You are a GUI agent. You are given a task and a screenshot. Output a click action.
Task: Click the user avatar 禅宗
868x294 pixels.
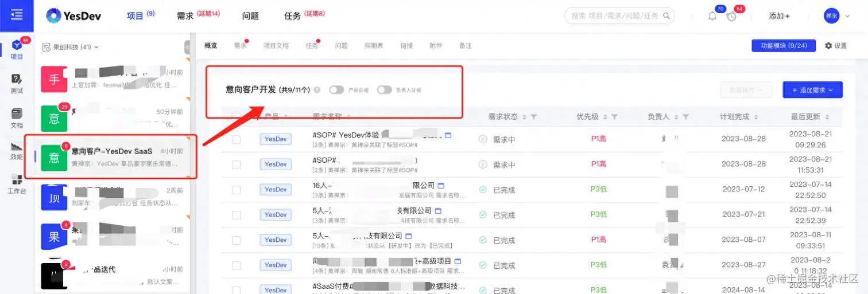(831, 16)
